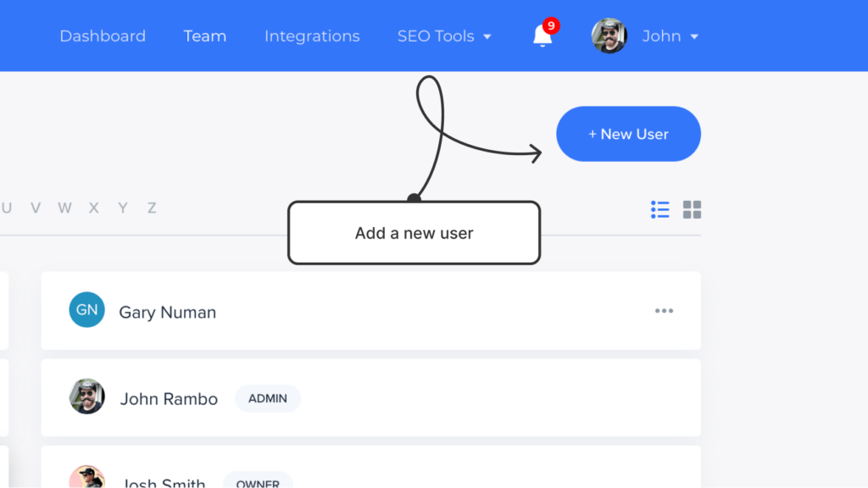Screen dimensions: 868x488
Task: Switch to the Team section
Action: [x=204, y=36]
